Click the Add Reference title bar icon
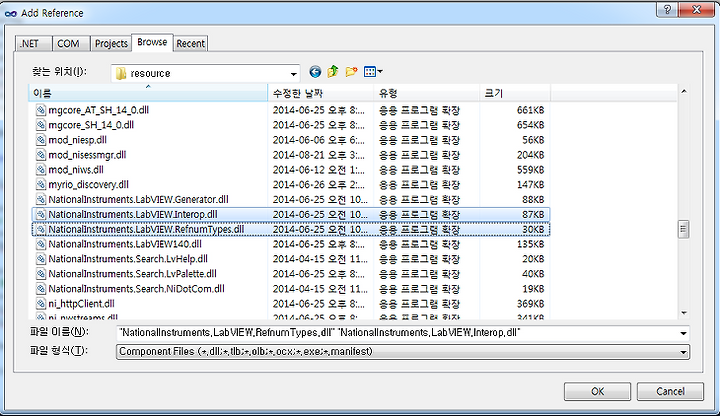Image resolution: width=720 pixels, height=416 pixels. [x=11, y=13]
